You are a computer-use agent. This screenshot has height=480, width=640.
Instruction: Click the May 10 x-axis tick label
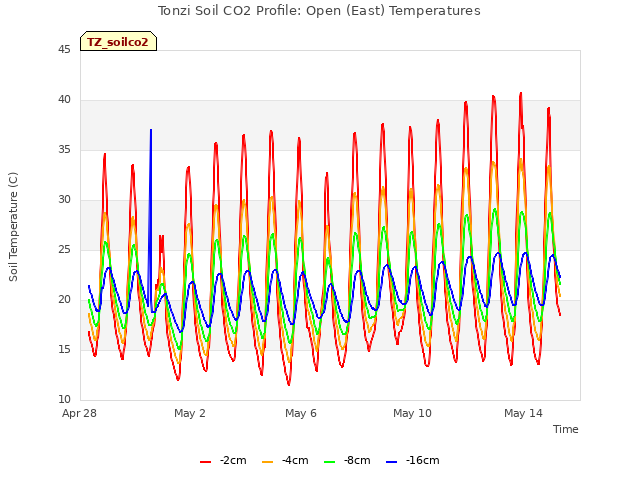click(x=412, y=413)
